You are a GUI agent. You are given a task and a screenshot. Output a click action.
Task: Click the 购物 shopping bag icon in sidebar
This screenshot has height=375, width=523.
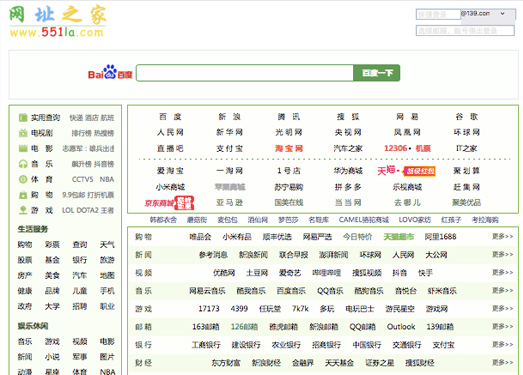click(23, 195)
